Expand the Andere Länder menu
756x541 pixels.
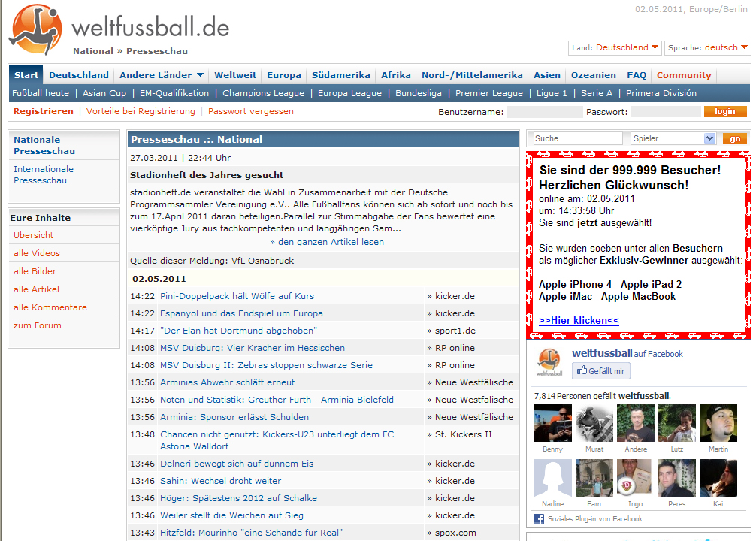pos(162,75)
